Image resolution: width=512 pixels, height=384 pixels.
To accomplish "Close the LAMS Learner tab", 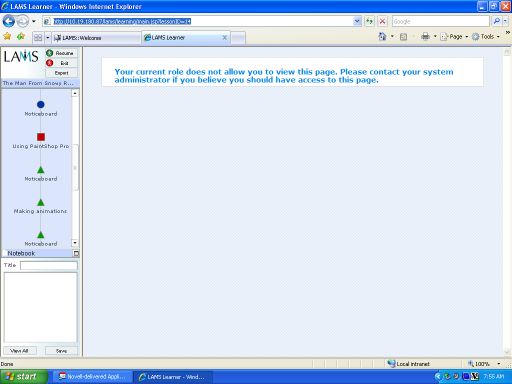I will tap(225, 37).
